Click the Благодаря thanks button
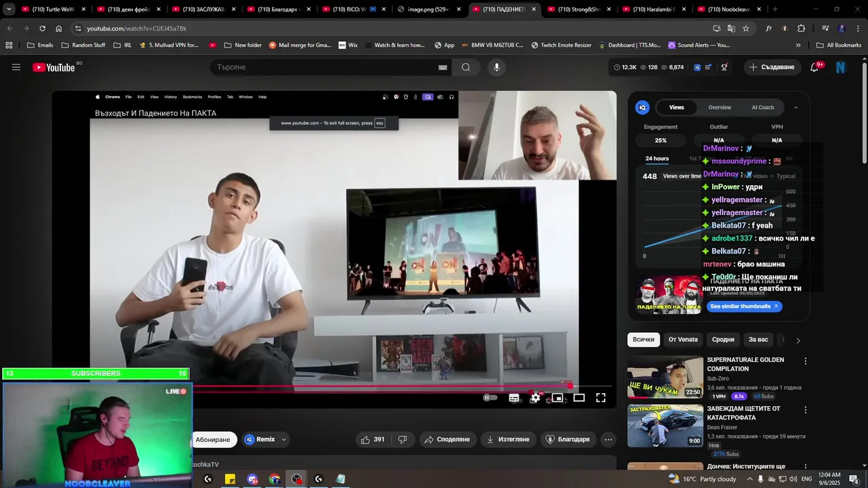The width and height of the screenshot is (868, 488). pos(568,439)
